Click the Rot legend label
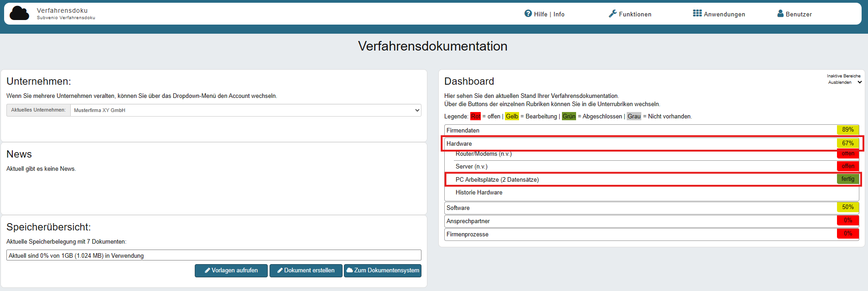This screenshot has height=291, width=868. pos(475,117)
